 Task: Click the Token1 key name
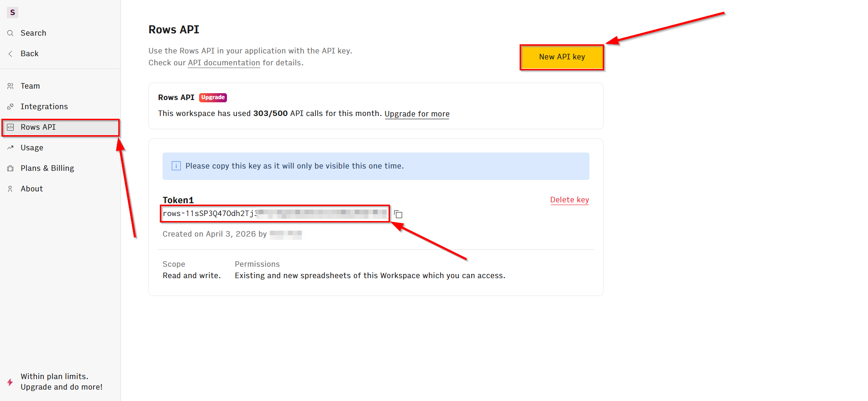(178, 200)
